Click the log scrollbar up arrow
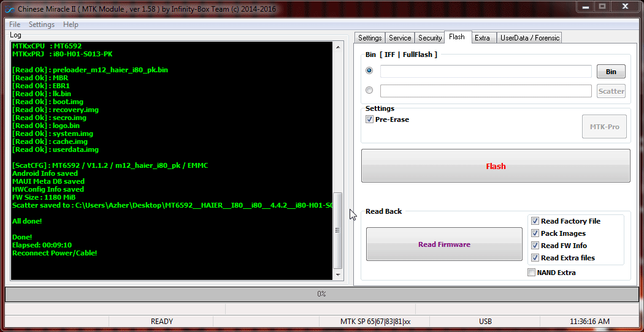Viewport: 644px width, 332px height. click(337, 47)
